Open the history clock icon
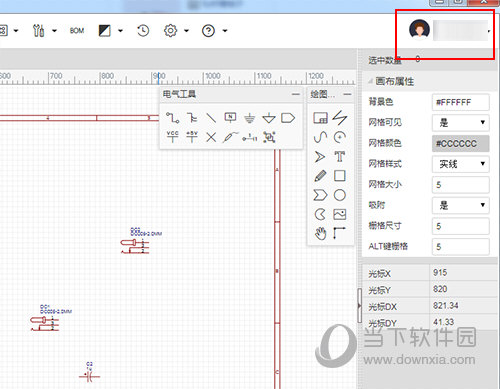The width and height of the screenshot is (500, 389). click(143, 31)
